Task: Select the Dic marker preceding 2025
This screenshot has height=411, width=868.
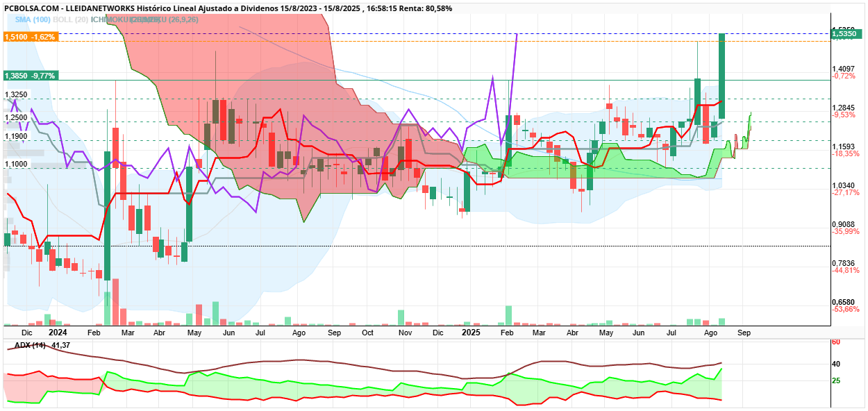Action: pos(437,333)
